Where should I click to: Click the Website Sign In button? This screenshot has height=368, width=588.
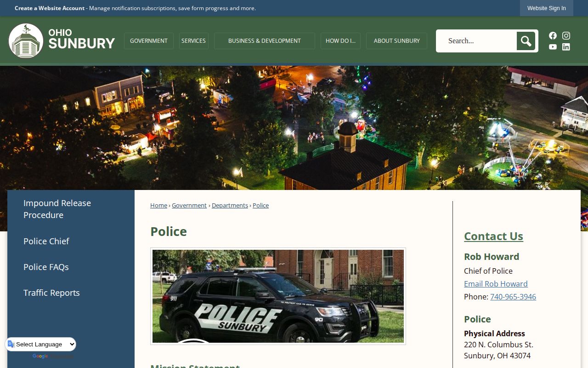tap(547, 8)
